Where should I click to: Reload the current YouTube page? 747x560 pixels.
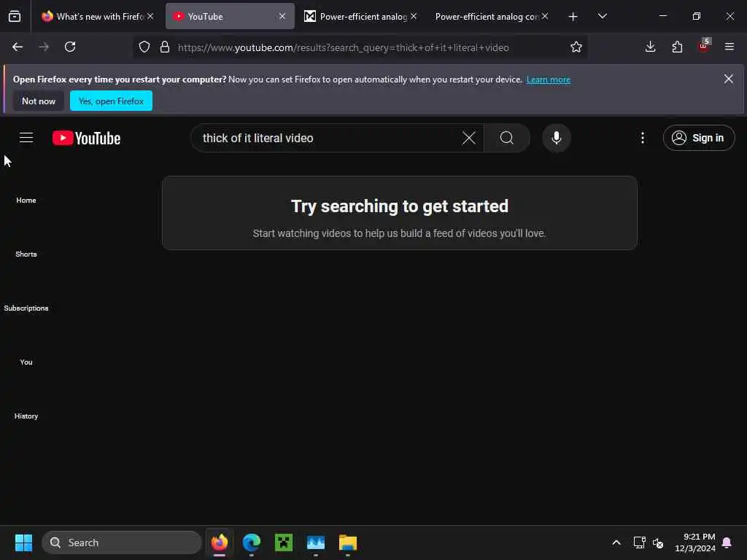70,47
